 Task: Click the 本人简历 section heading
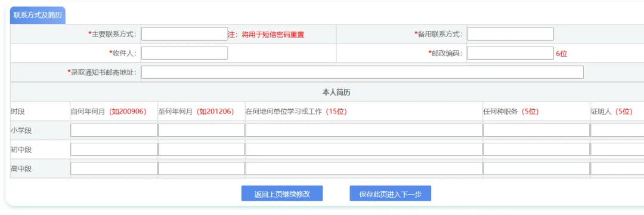pos(336,93)
